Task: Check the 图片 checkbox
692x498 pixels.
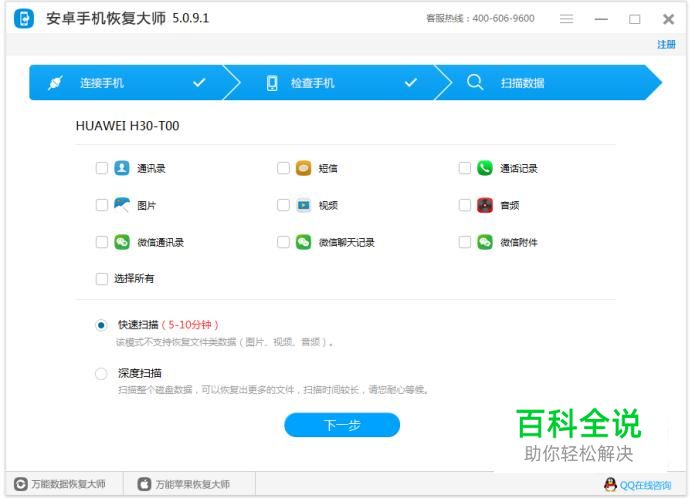Action: pos(102,205)
